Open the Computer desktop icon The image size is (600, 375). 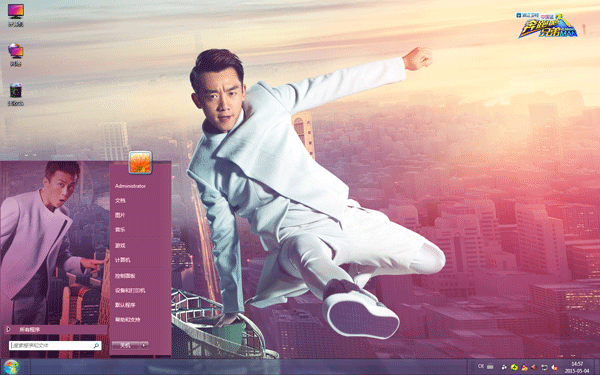[16, 15]
